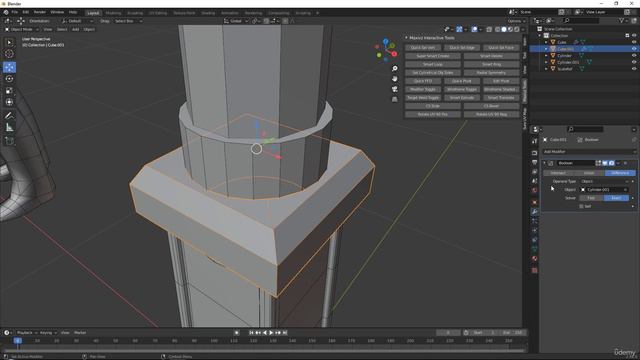Switch to the Modeling workspace tab

point(113,13)
